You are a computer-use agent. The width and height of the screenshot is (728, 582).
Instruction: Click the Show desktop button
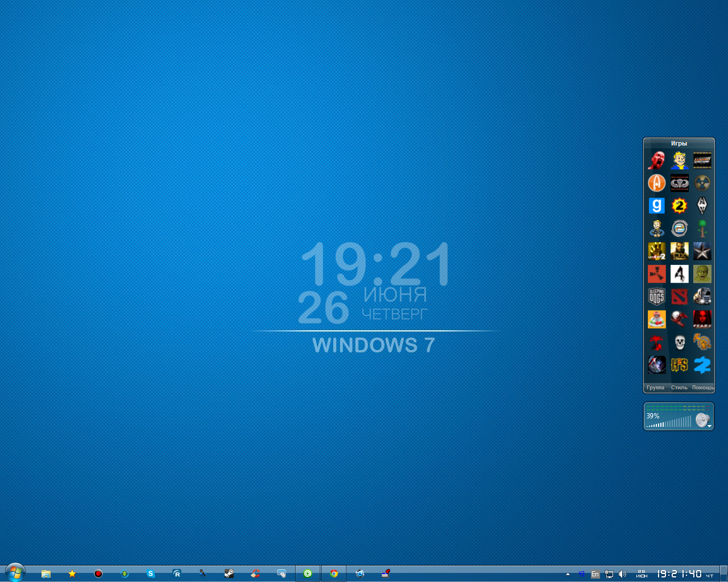(x=723, y=574)
